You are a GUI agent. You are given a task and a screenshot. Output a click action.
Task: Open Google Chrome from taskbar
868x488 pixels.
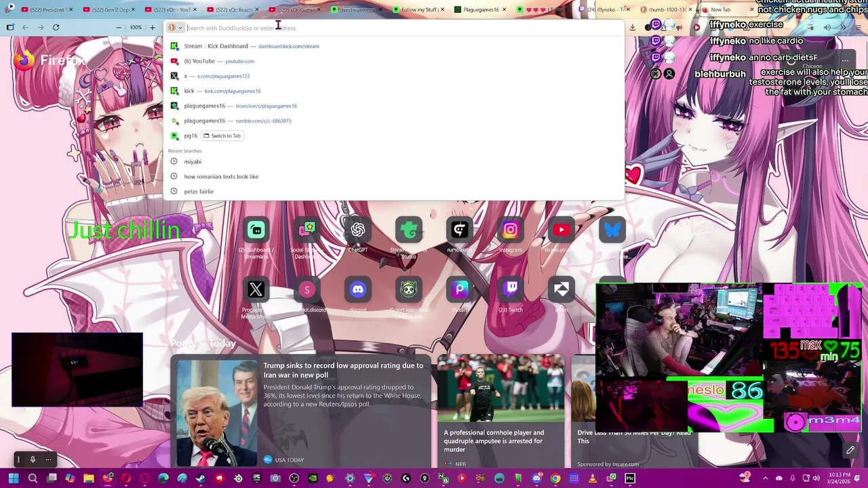(x=555, y=479)
